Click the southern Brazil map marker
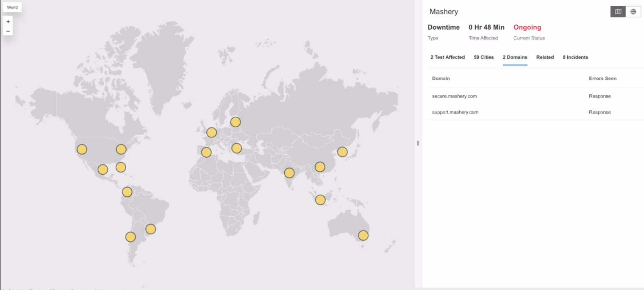Viewport: 644px width, 290px height. pyautogui.click(x=150, y=229)
